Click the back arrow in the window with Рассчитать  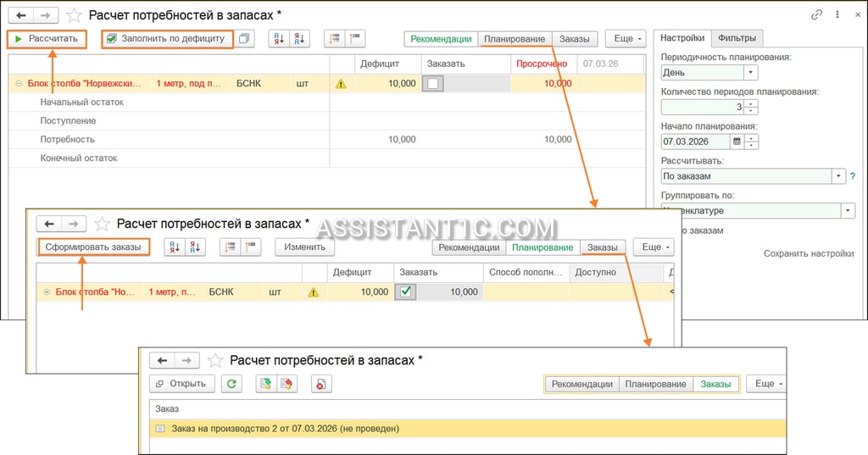tap(21, 15)
